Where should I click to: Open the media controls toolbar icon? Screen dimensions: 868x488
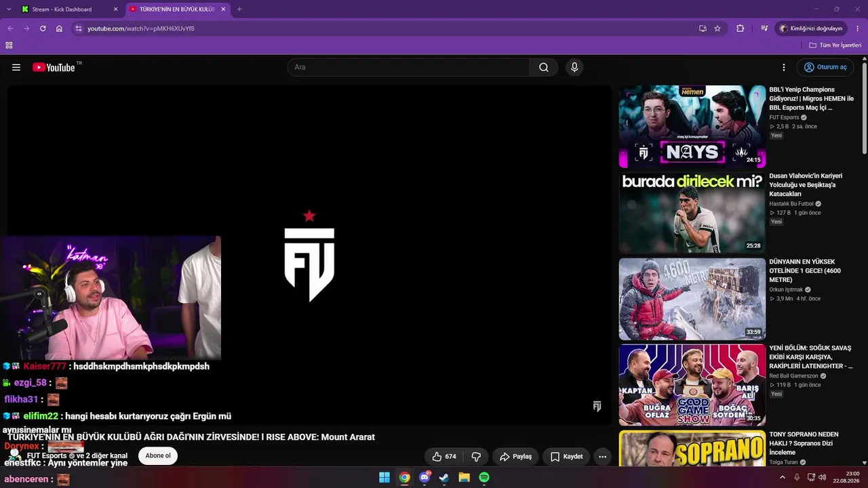[x=764, y=28]
